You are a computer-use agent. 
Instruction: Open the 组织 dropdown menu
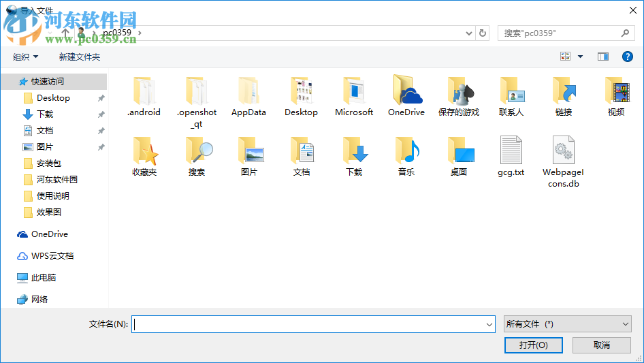pos(25,57)
